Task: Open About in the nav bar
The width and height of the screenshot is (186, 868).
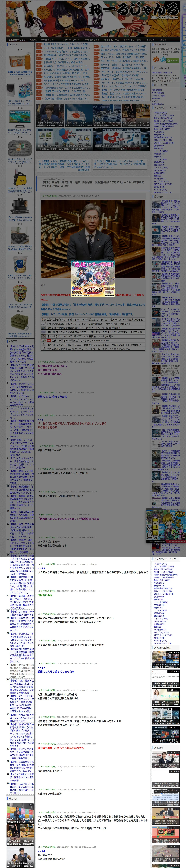Action: (x=33, y=40)
